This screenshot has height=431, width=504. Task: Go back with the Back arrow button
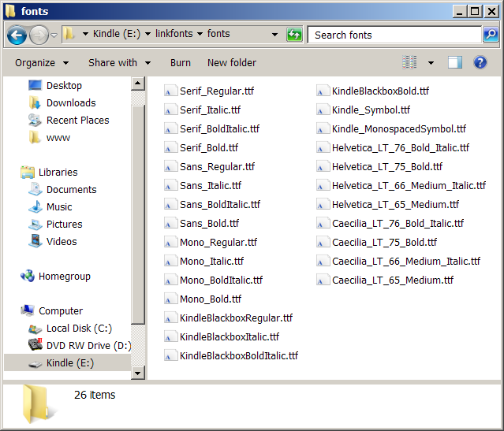click(x=17, y=35)
